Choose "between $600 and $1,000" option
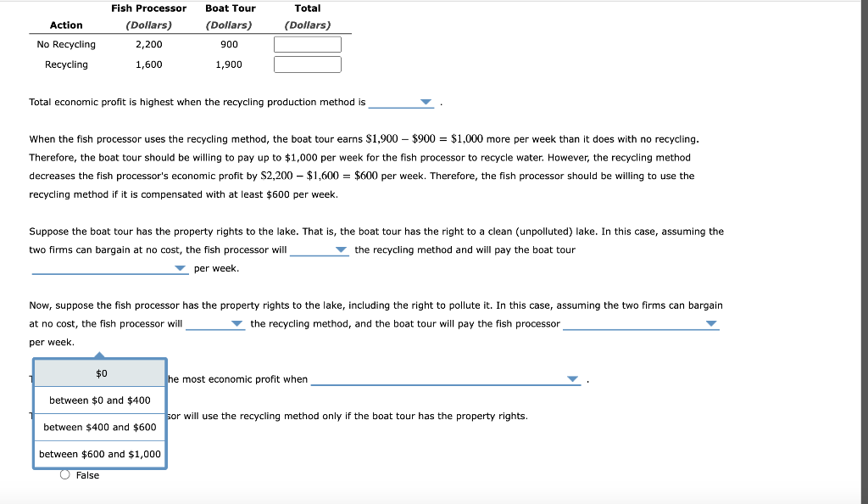The width and height of the screenshot is (868, 504). point(99,454)
